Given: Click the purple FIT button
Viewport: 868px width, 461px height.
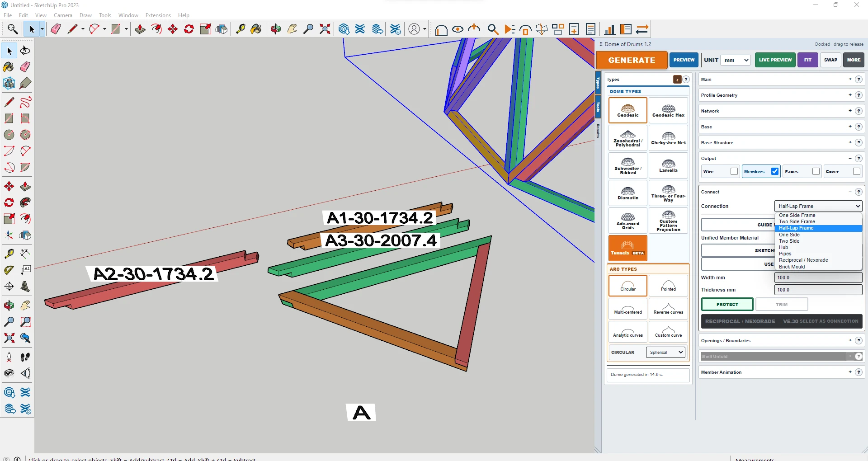Looking at the screenshot, I should [808, 60].
